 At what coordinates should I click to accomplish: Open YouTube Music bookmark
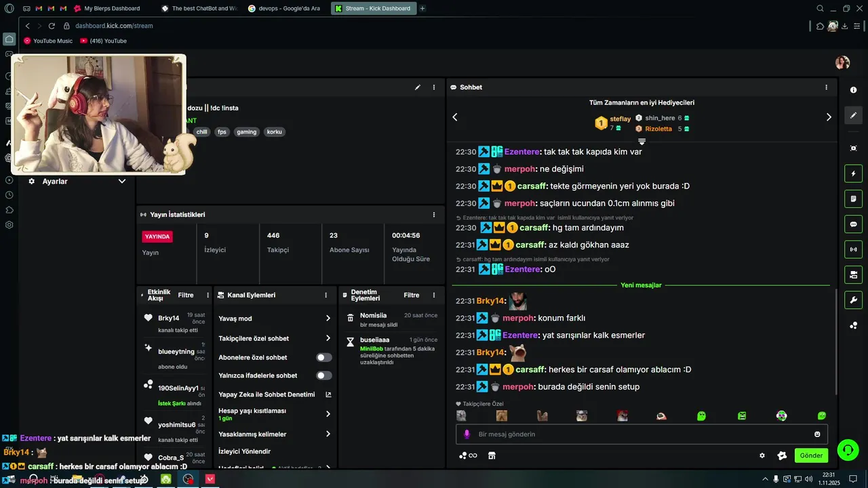[x=48, y=41]
